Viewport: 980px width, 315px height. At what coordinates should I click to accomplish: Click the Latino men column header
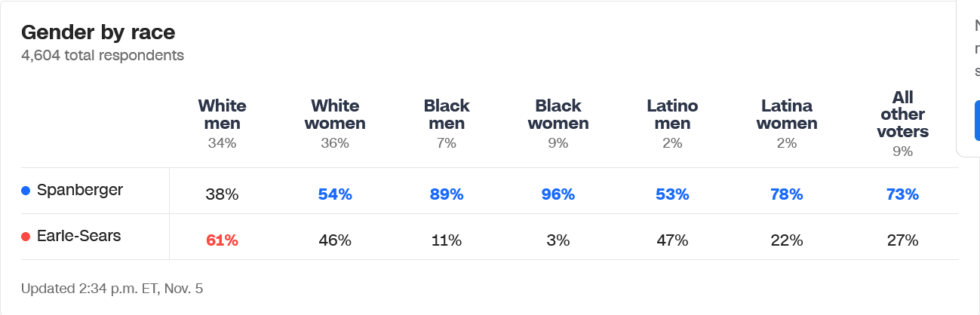coord(672,114)
